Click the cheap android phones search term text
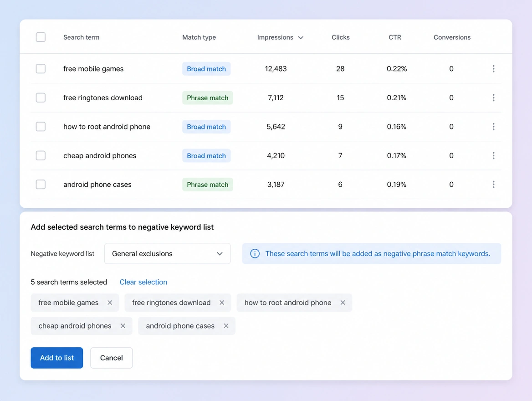Image resolution: width=532 pixels, height=401 pixels. [x=100, y=155]
